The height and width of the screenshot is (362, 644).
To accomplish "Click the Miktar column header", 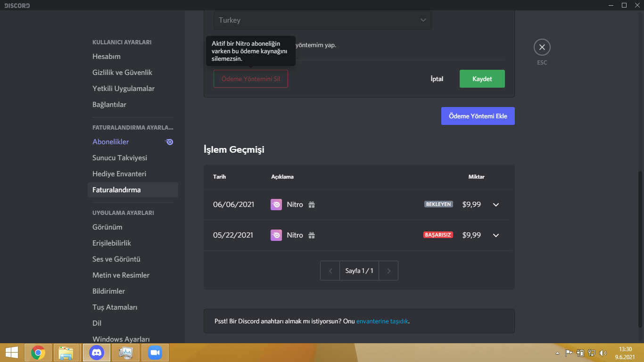I will tap(476, 177).
